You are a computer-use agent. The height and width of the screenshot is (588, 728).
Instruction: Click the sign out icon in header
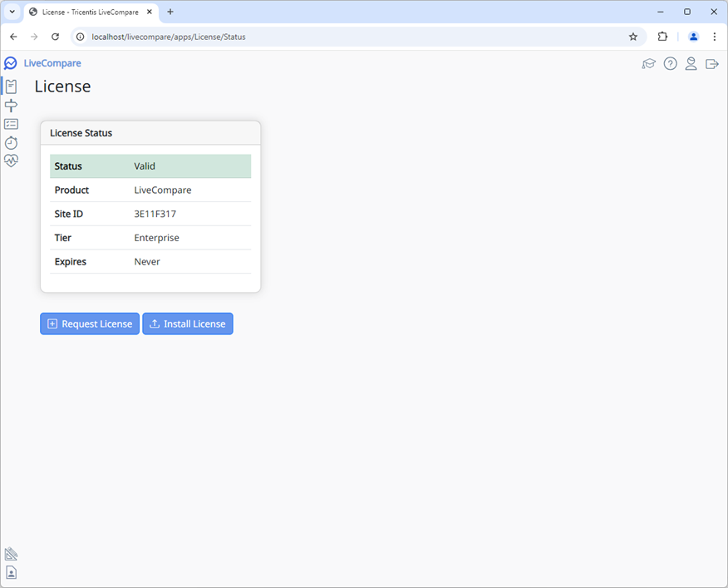(711, 64)
